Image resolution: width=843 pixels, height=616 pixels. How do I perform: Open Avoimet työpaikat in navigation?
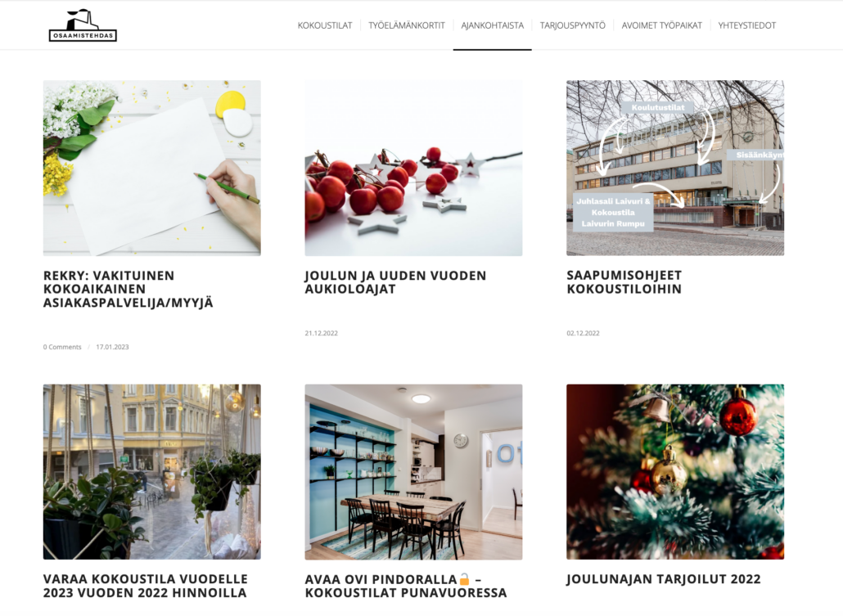662,25
